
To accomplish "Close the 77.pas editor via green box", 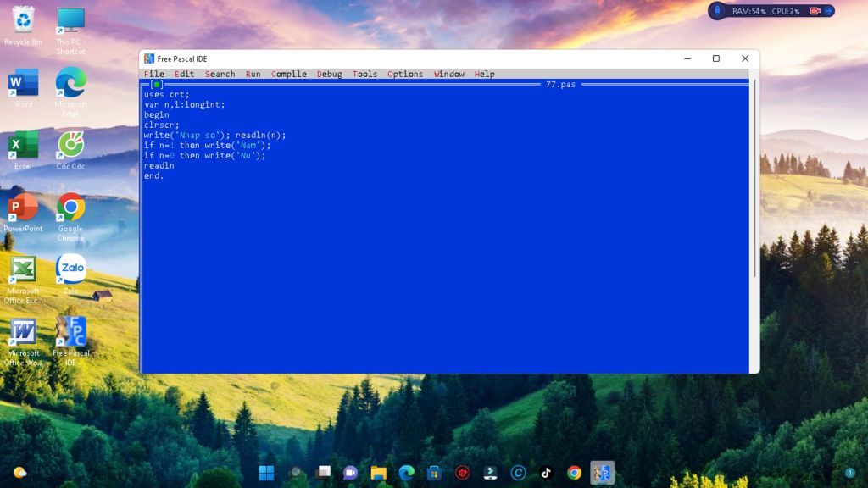I will 157,85.
